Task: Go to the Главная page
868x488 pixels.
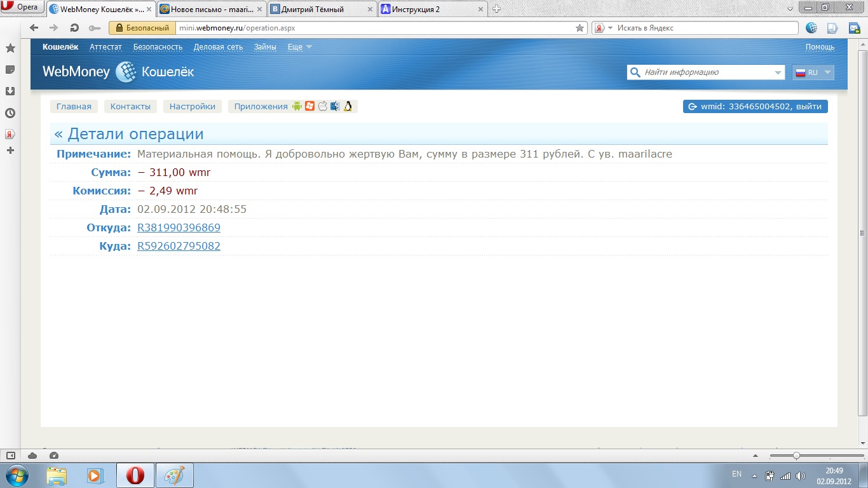Action: tap(74, 106)
